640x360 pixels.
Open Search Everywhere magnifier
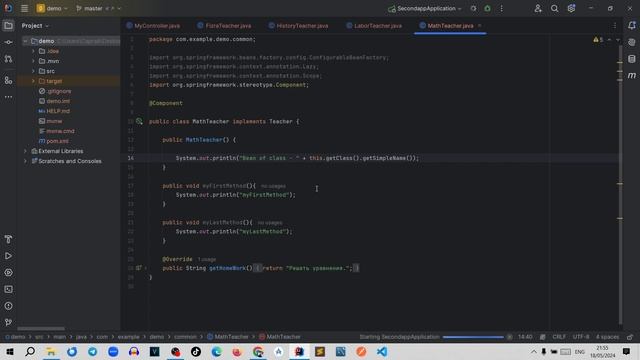[x=554, y=8]
